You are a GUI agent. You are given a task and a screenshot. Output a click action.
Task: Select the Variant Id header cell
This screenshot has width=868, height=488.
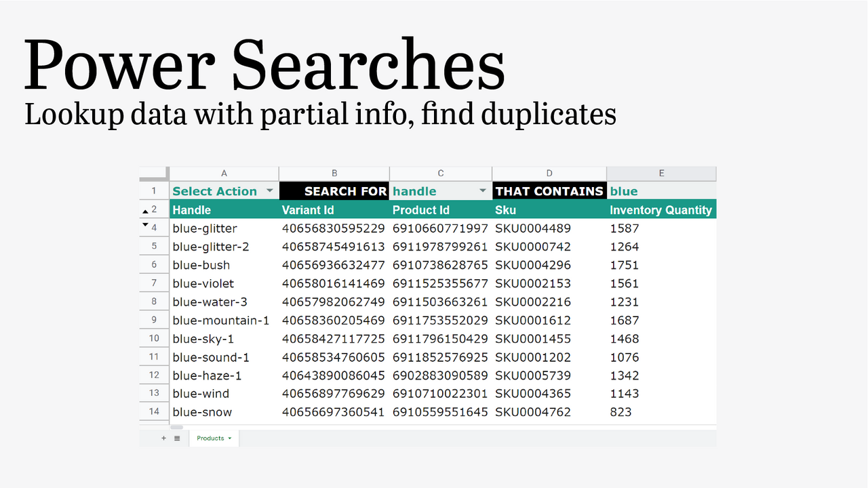[334, 210]
